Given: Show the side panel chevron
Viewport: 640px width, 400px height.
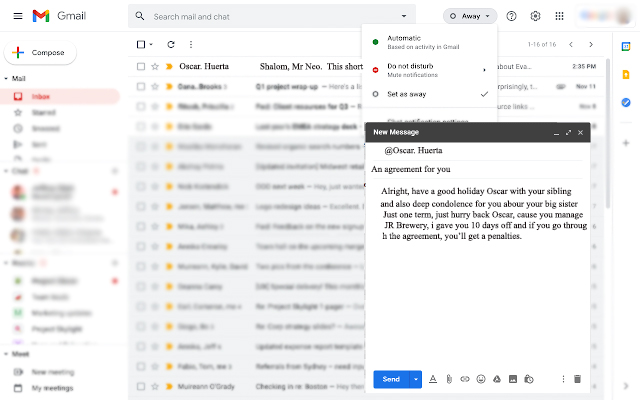Looking at the screenshot, I should point(626,386).
